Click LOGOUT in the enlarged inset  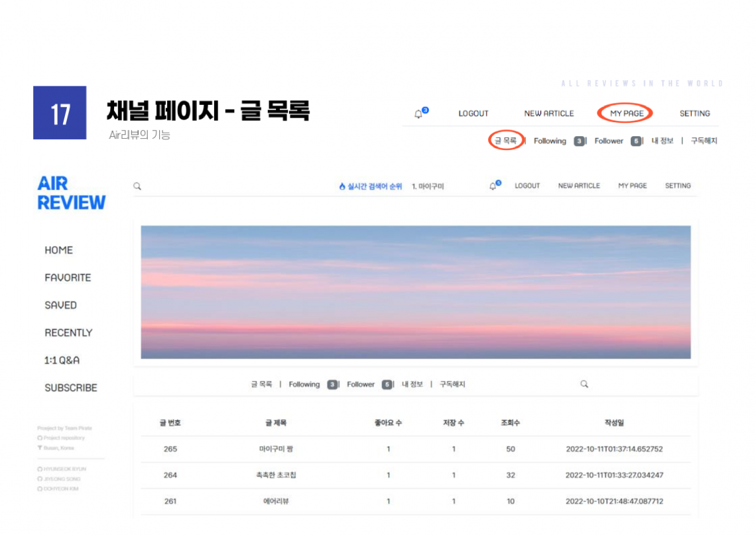473,114
